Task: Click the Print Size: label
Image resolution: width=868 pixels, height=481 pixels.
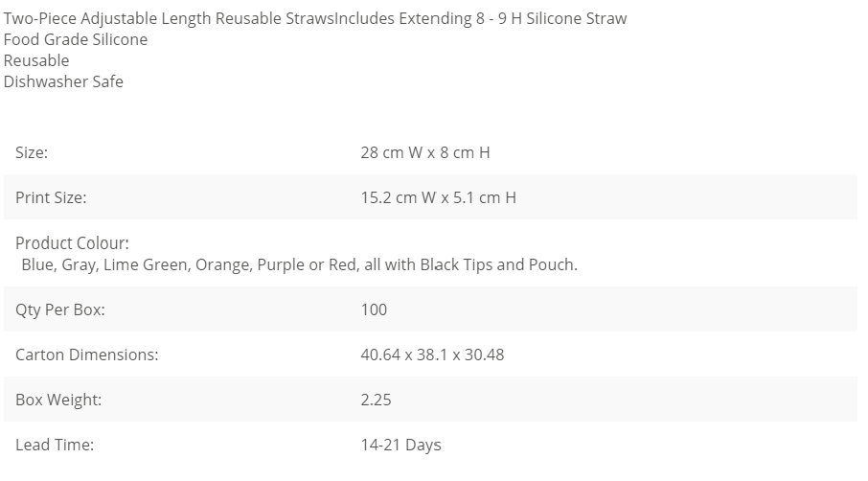Action: [x=51, y=197]
